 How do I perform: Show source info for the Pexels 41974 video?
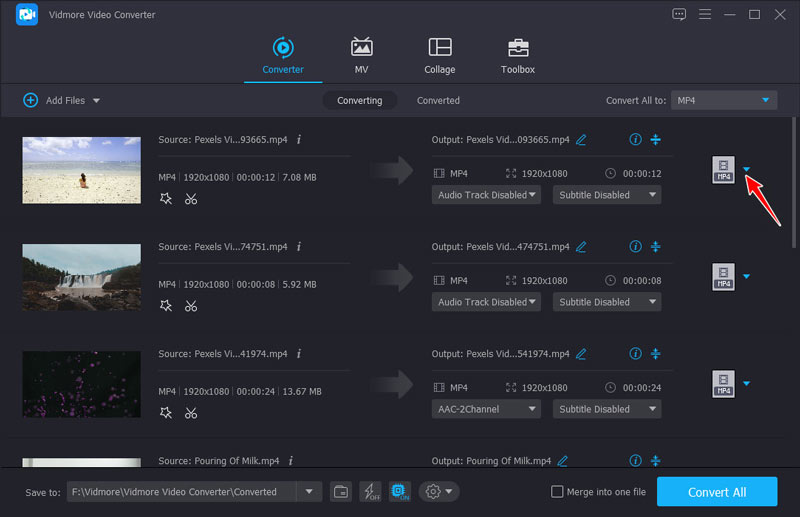coord(298,354)
